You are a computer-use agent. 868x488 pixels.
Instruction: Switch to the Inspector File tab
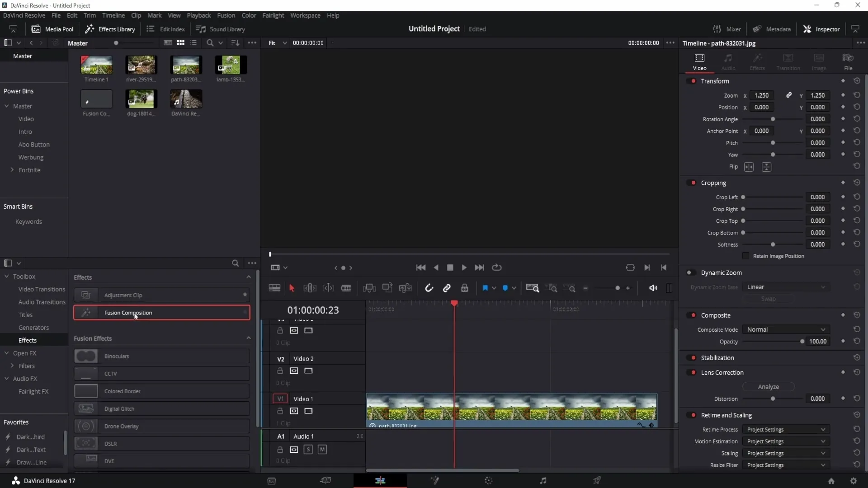tap(848, 62)
